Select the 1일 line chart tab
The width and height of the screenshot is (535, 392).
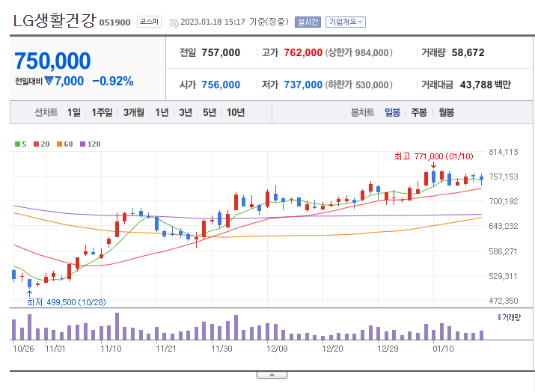point(73,112)
